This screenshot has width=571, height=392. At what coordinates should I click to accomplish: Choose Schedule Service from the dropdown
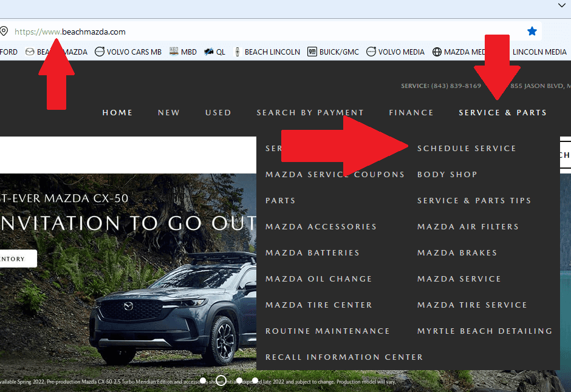467,148
